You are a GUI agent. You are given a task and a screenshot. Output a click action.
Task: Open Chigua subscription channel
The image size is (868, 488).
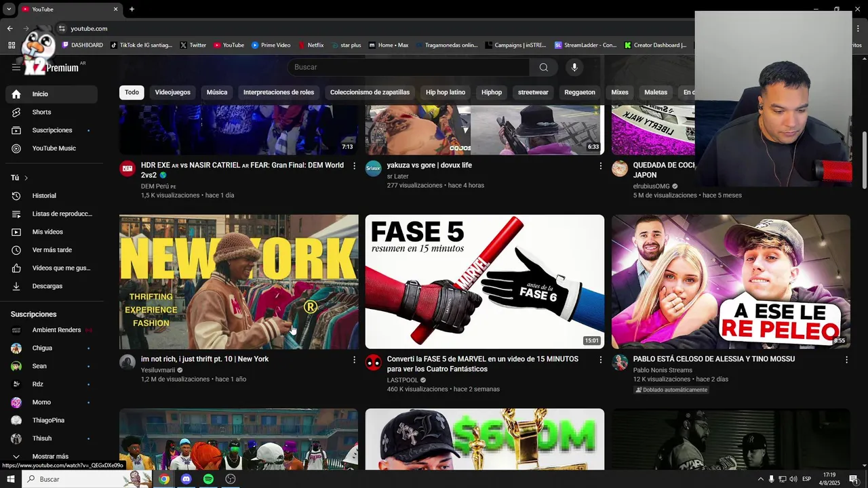coord(52,348)
